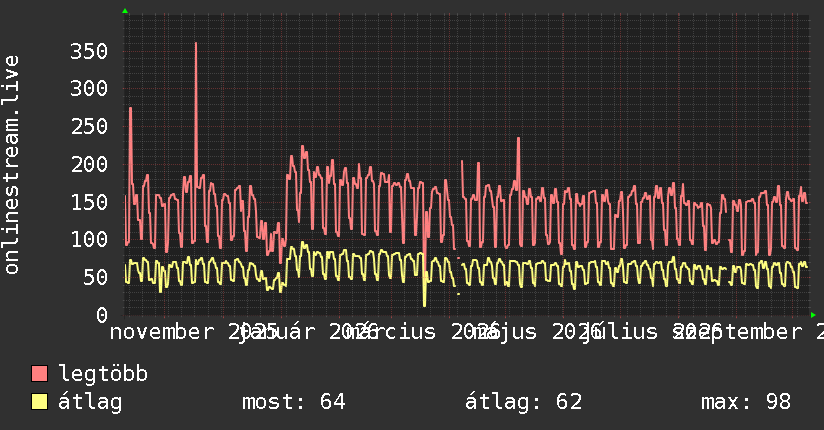
Task: Click the legtöbb legend label
Action: 103,373
